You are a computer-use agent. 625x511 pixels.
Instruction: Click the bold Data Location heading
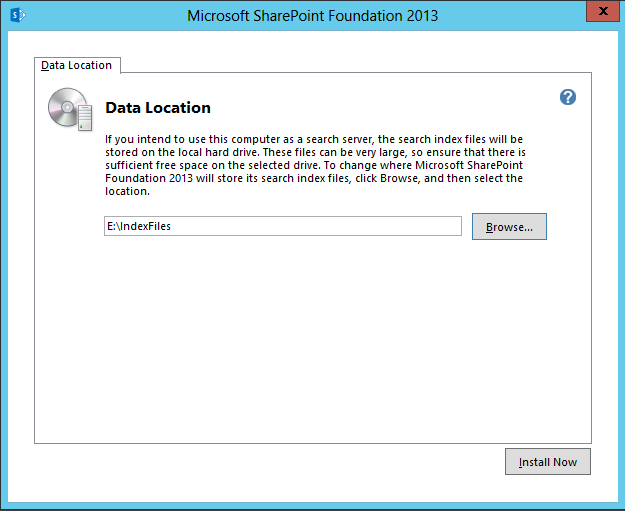[x=158, y=108]
